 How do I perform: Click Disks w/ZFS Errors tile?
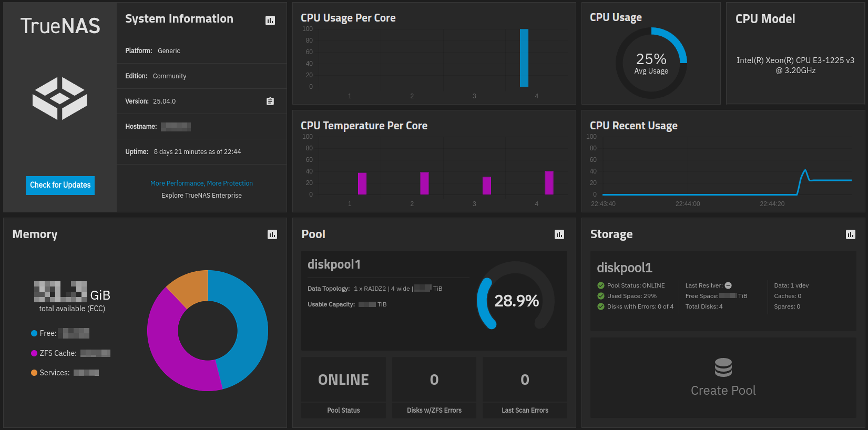[434, 388]
